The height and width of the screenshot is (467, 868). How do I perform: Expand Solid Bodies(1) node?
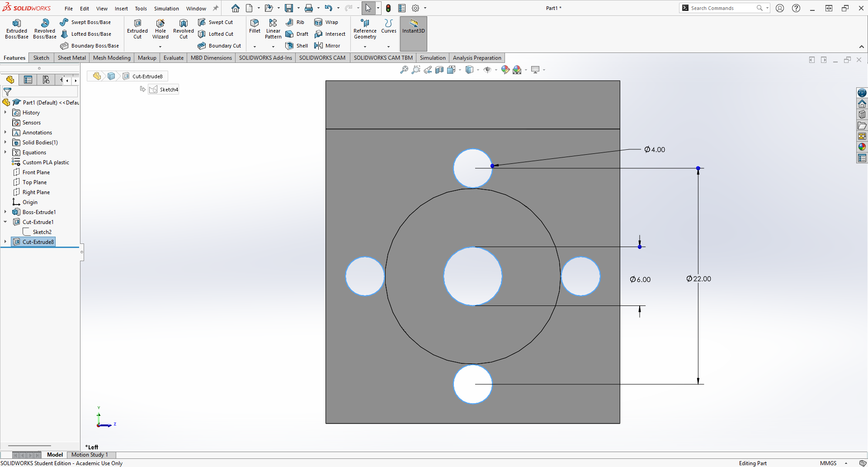coord(5,142)
